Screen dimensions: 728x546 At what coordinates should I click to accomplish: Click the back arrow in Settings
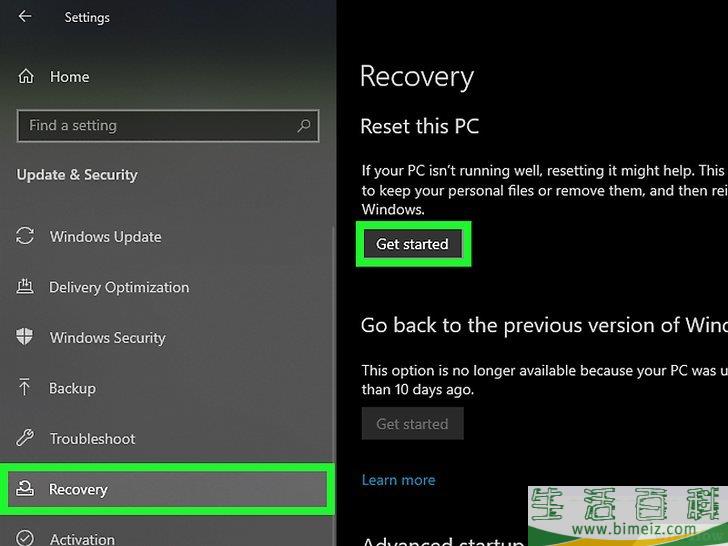pos(25,17)
